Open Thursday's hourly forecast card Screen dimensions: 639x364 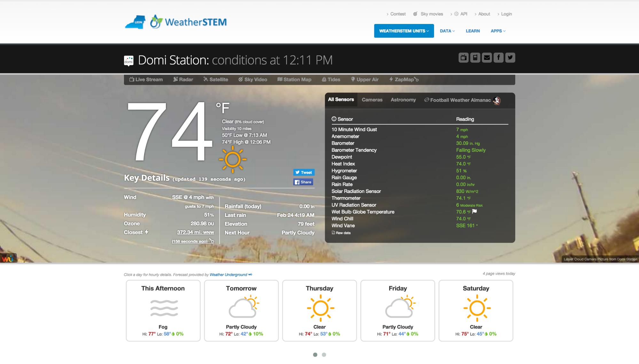coord(319,311)
